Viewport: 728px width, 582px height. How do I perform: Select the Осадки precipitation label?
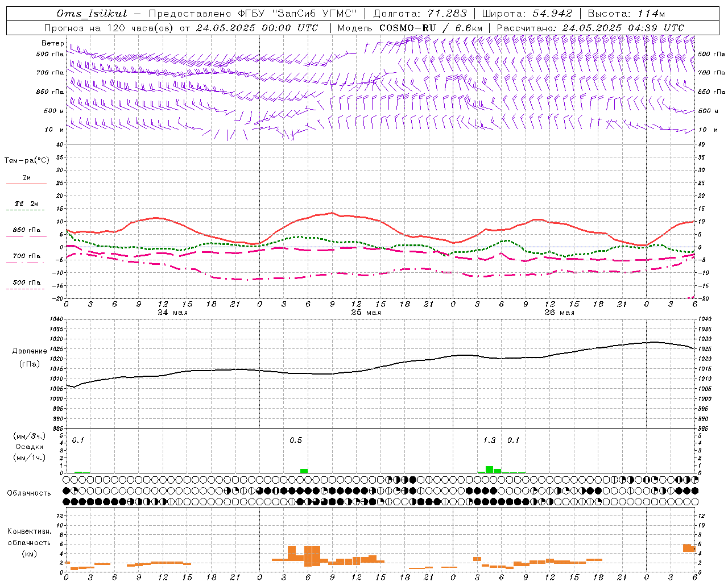click(30, 447)
